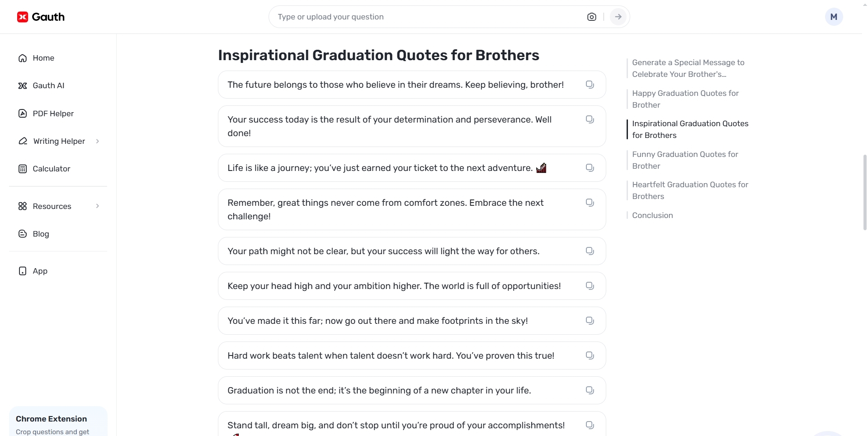Open the Blog section

pyautogui.click(x=40, y=234)
